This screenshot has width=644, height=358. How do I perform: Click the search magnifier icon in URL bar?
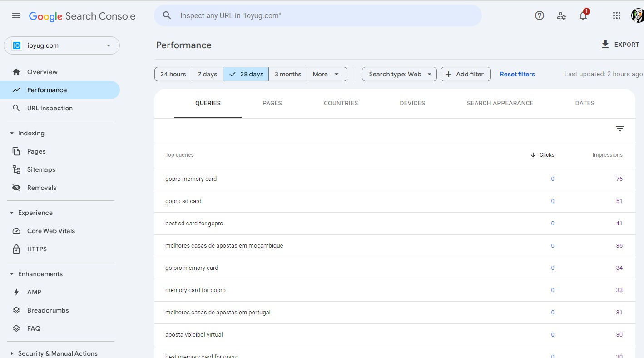(167, 15)
